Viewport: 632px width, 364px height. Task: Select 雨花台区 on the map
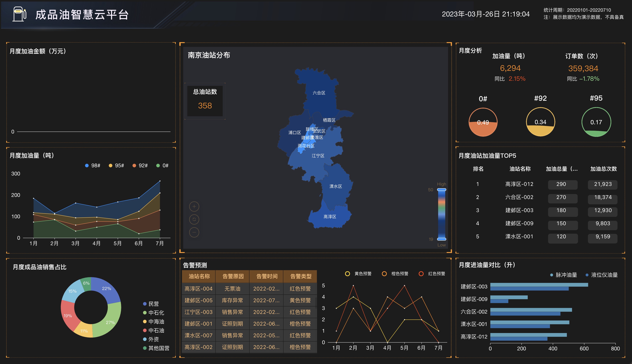coord(306,146)
